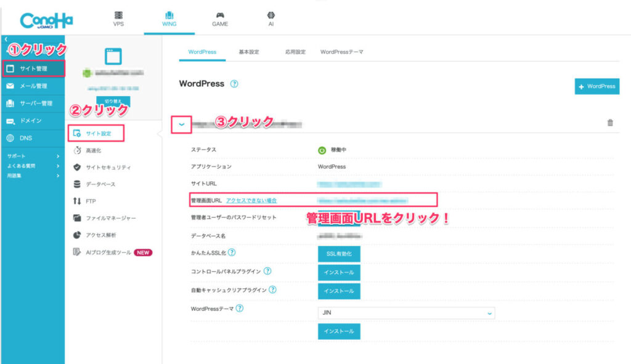Click the サイト管理 window icon
The image size is (631, 364).
click(x=10, y=69)
